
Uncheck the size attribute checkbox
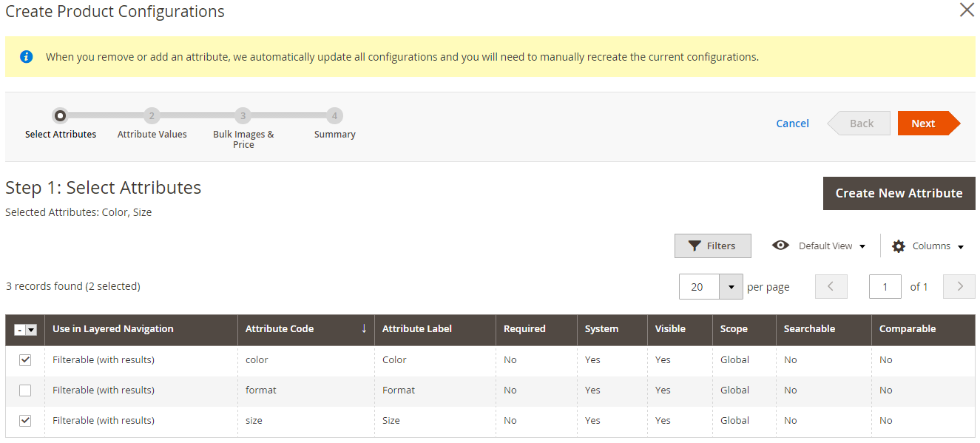[x=25, y=420]
